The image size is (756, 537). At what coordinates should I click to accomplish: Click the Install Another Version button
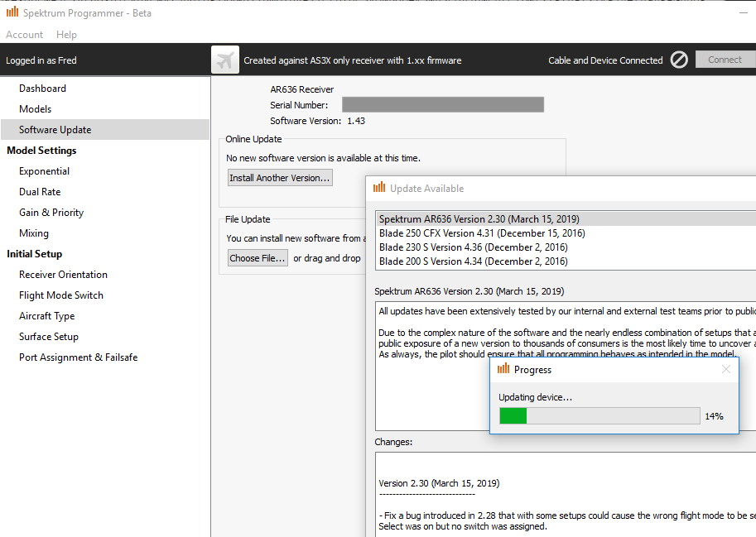(280, 178)
